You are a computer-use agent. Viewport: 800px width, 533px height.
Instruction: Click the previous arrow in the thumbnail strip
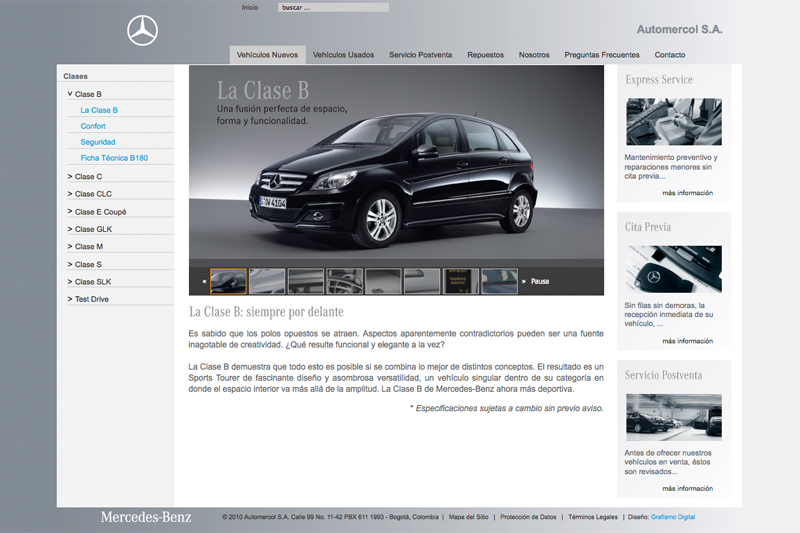coord(204,282)
